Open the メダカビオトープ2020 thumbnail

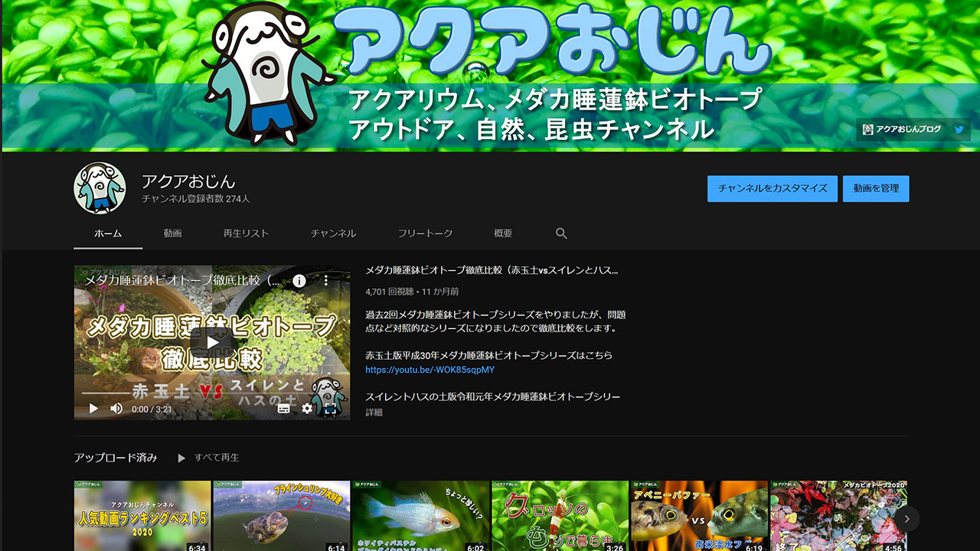point(839,516)
